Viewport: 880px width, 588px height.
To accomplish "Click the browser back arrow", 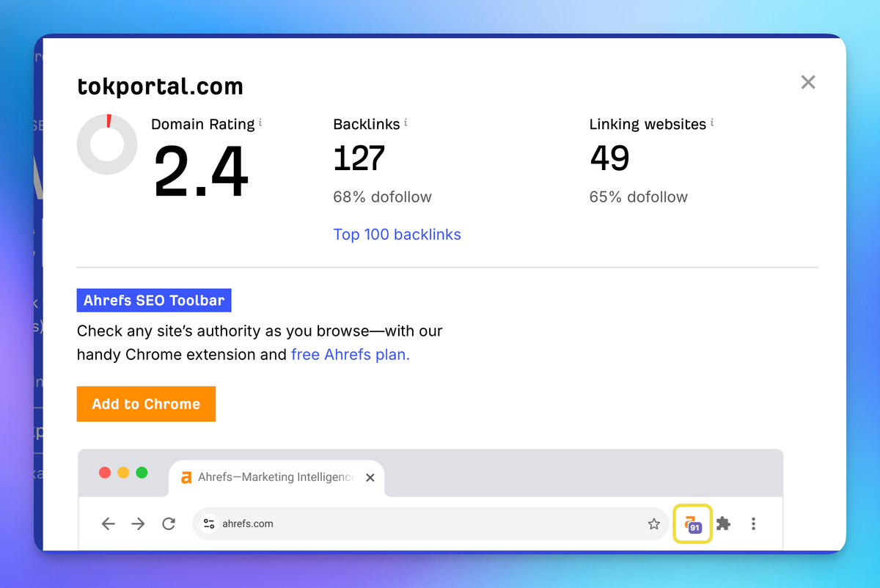I will 109,523.
